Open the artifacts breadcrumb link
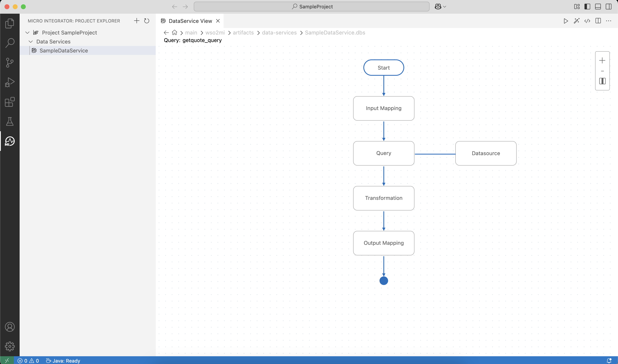The width and height of the screenshot is (618, 364). (x=243, y=32)
